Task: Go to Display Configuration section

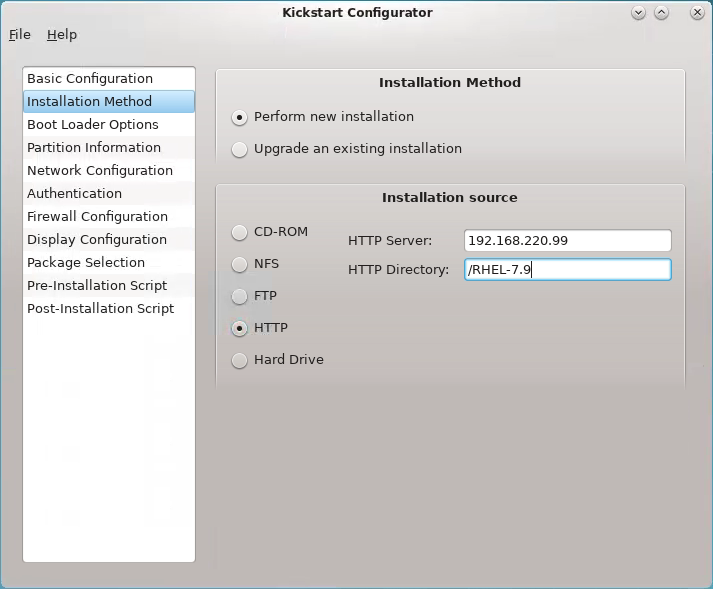Action: 109,239
